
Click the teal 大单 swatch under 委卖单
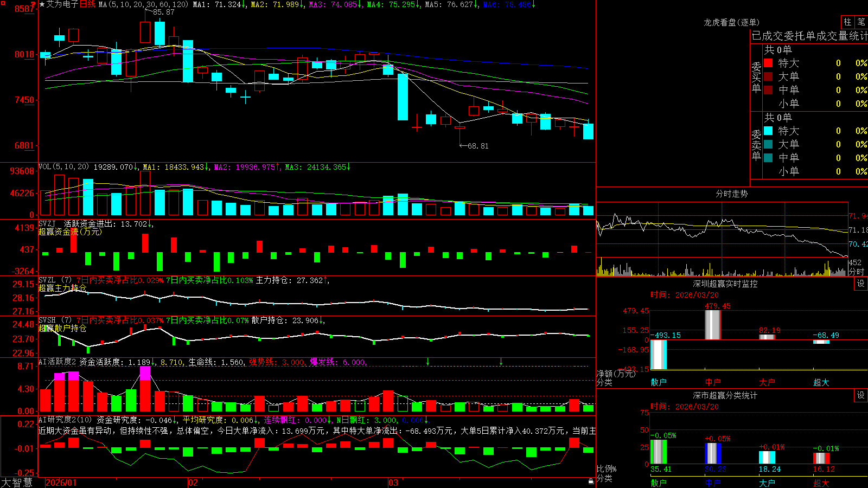tap(768, 144)
